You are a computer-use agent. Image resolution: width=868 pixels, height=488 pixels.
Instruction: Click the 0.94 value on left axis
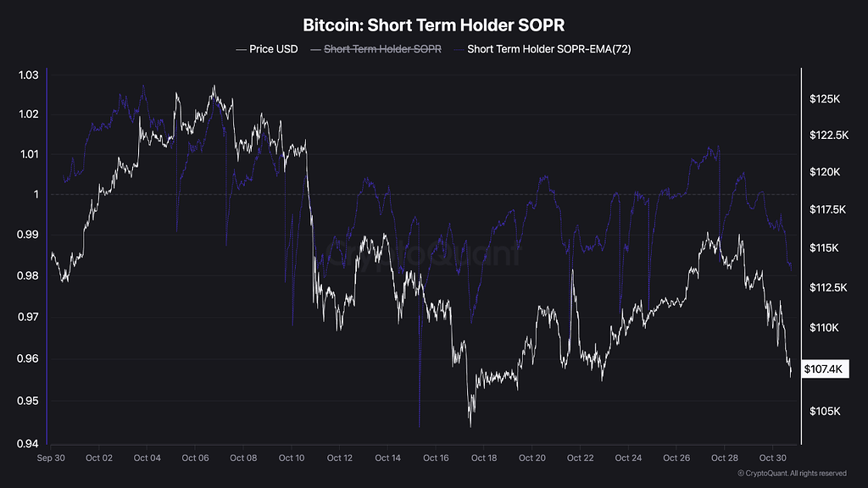coord(28,444)
